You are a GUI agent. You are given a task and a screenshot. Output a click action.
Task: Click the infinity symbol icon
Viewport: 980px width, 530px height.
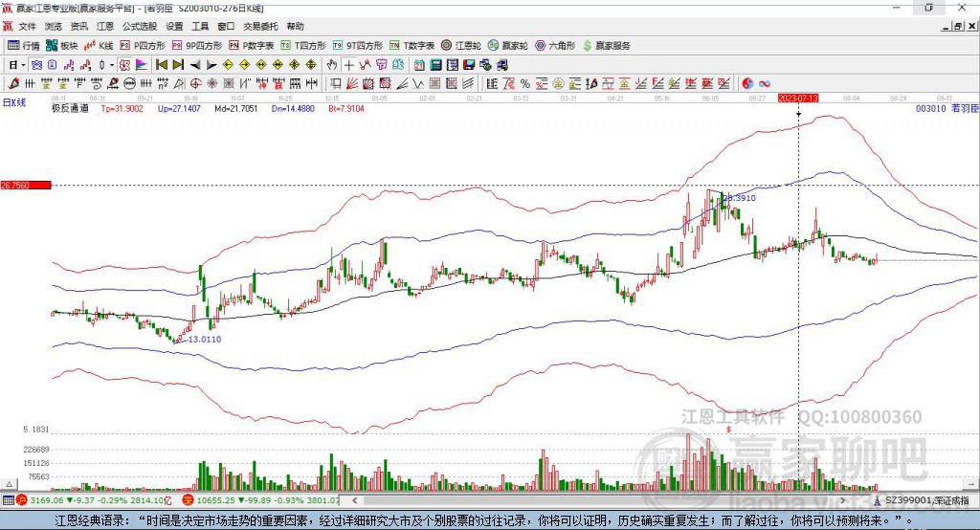[765, 84]
